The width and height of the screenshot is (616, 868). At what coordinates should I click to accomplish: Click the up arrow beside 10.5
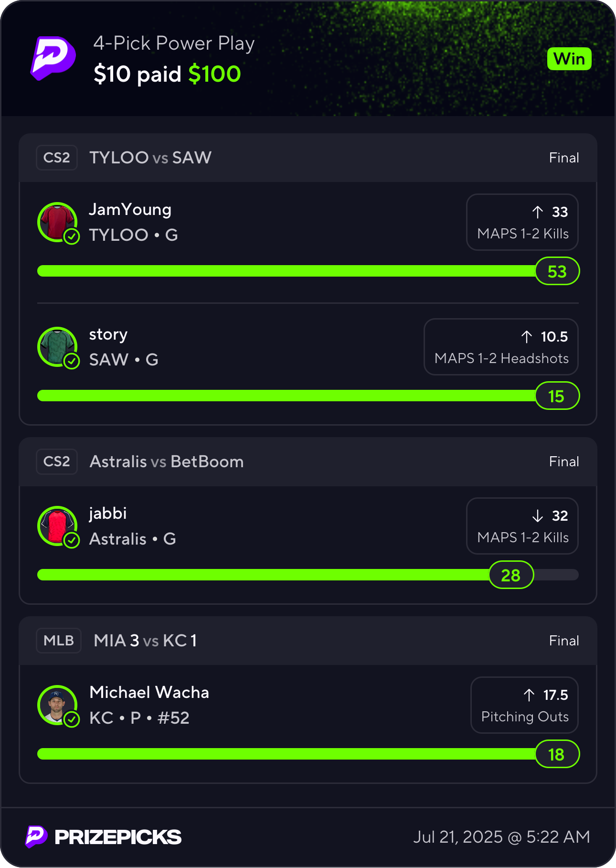527,336
